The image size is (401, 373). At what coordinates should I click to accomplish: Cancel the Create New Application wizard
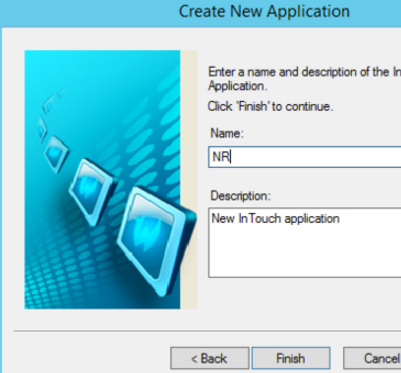[x=372, y=358]
